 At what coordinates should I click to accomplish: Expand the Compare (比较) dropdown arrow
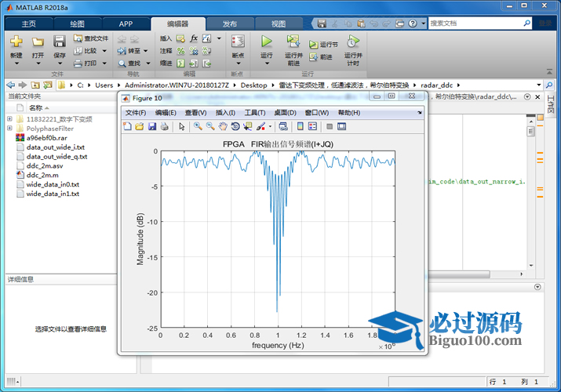(x=104, y=51)
